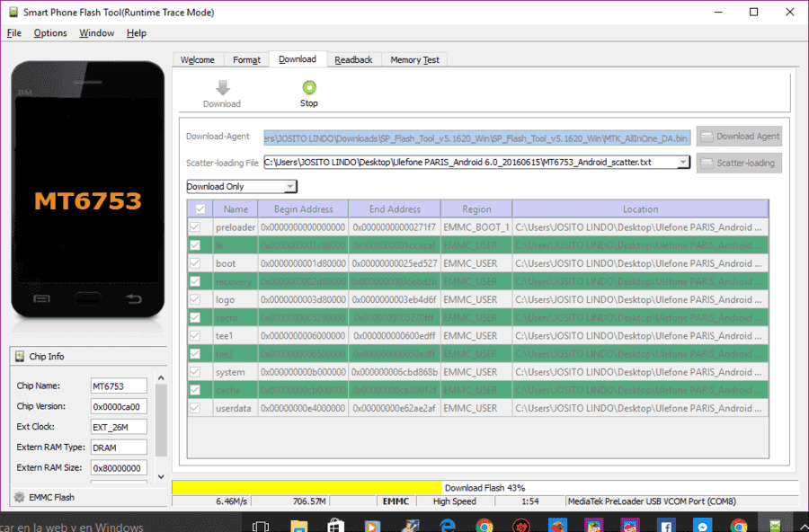Screen dimensions: 809x532
Task: Click the Scatter-loading button
Action: tap(739, 163)
